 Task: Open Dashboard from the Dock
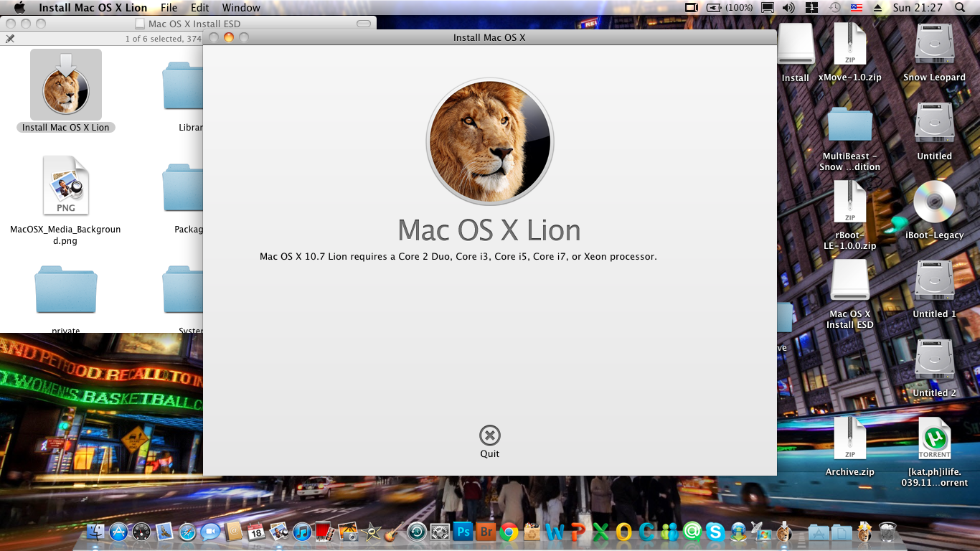coord(142,532)
